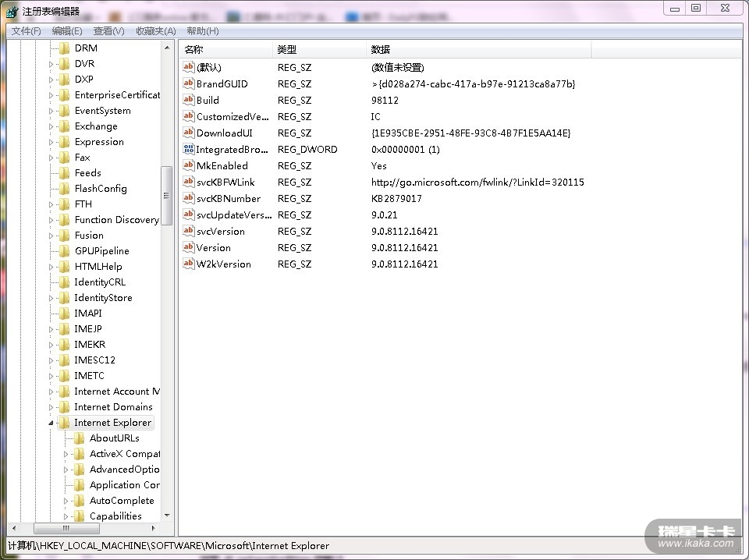Sort by the 名称 column header
This screenshot has height=560, width=749.
click(x=225, y=49)
